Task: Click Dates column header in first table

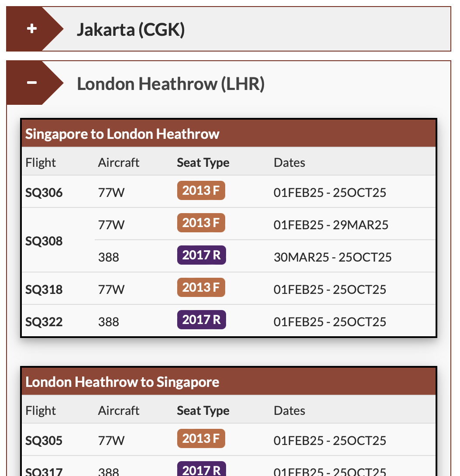Action: pos(289,162)
